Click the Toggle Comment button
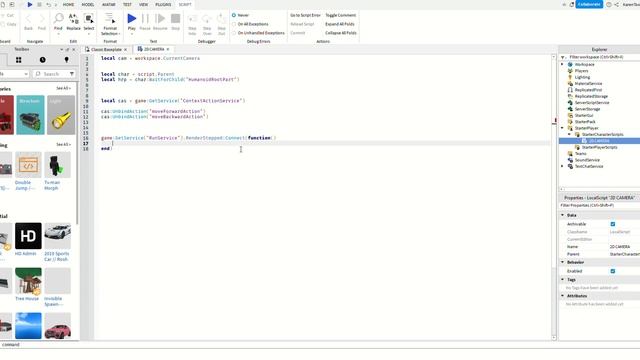 click(x=340, y=15)
